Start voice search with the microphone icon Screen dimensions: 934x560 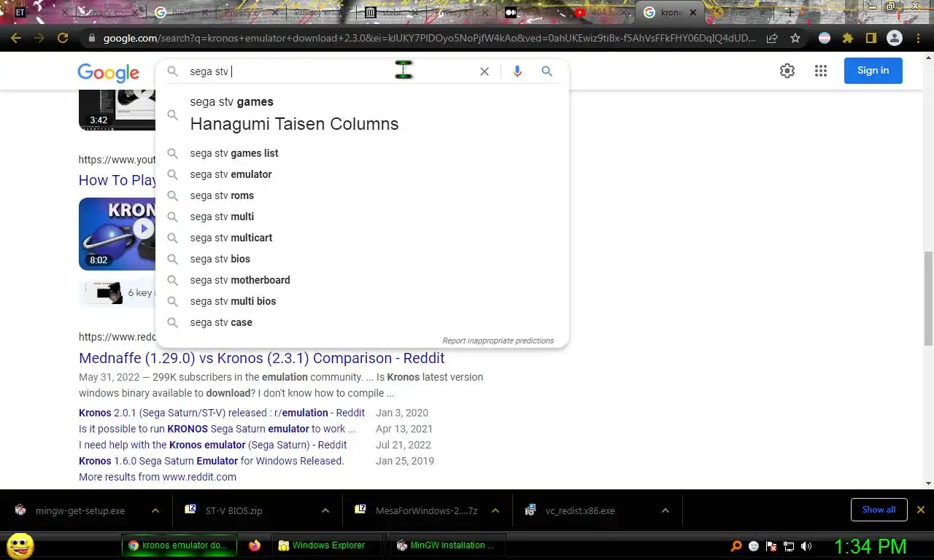coord(517,71)
